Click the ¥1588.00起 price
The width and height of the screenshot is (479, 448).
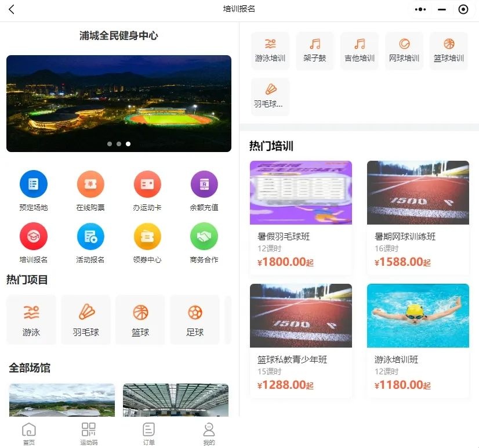[402, 262]
